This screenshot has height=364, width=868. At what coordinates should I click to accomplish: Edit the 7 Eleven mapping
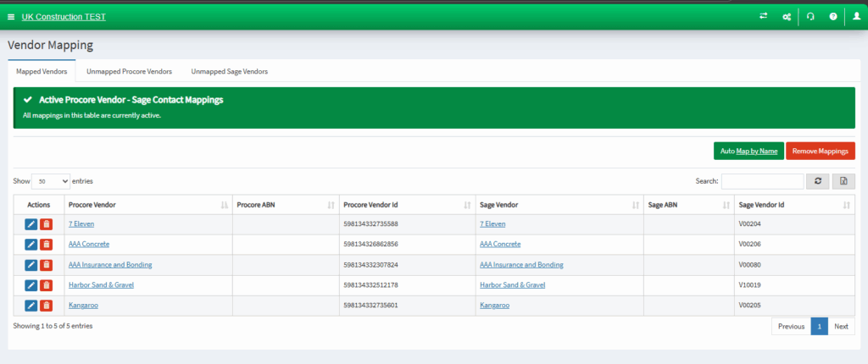[x=31, y=224]
